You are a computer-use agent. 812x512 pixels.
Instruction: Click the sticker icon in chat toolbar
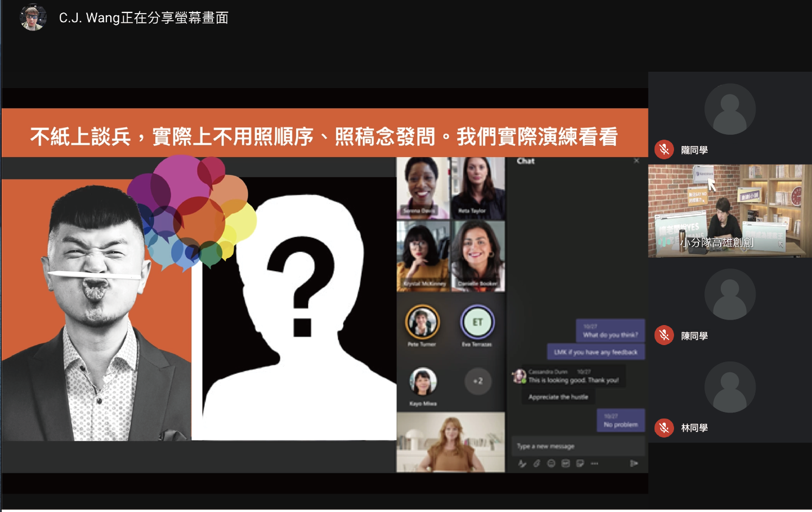click(580, 464)
